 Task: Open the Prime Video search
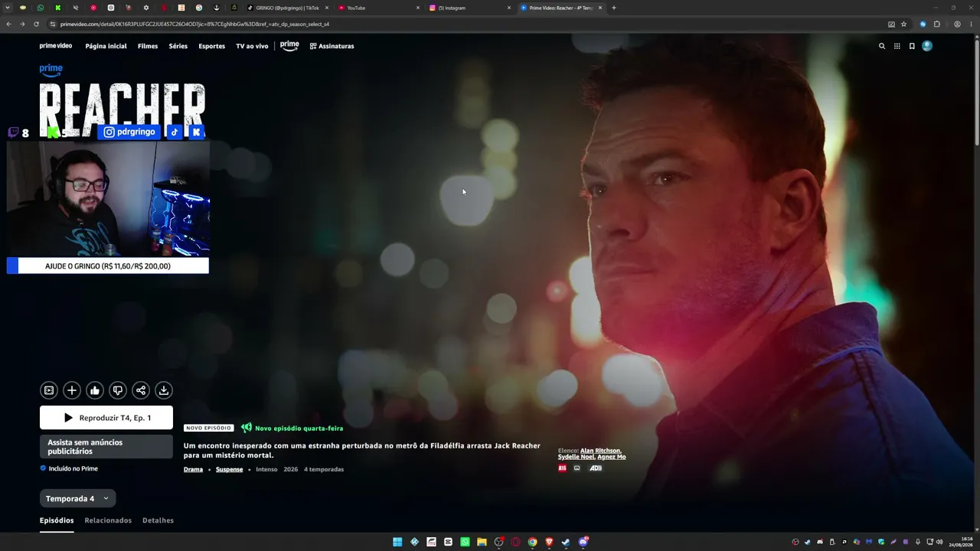point(882,46)
